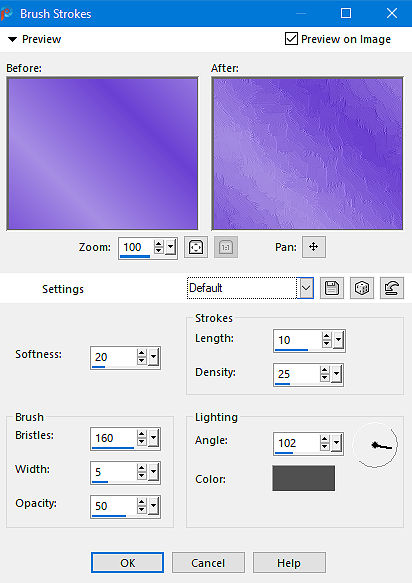Screen dimensions: 412x583
Task: Open the Zoom value dropdown arrow
Action: [171, 247]
